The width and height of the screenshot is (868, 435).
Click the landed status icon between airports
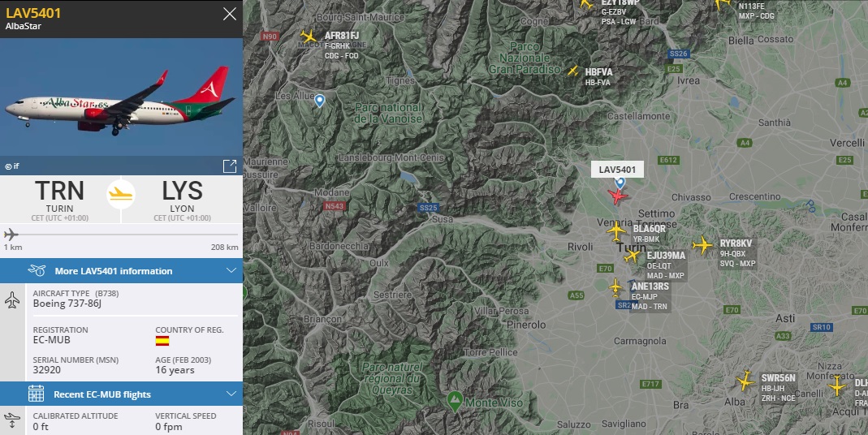pos(121,194)
